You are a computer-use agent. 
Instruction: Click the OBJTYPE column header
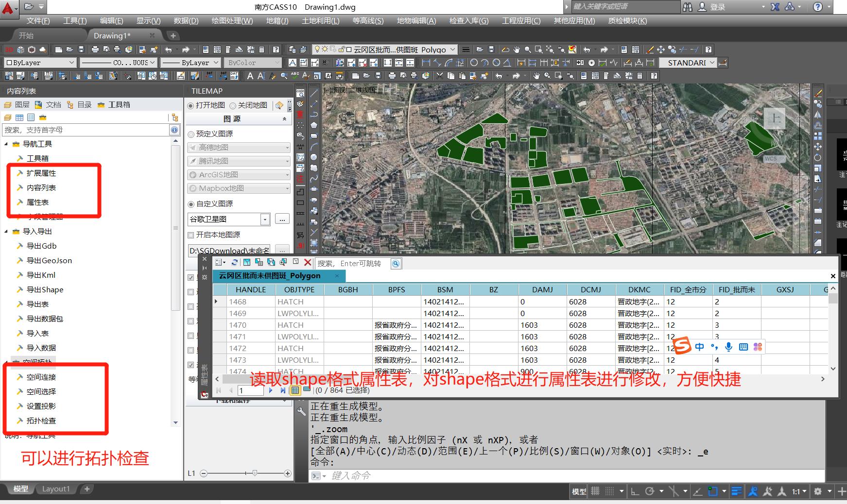point(299,289)
